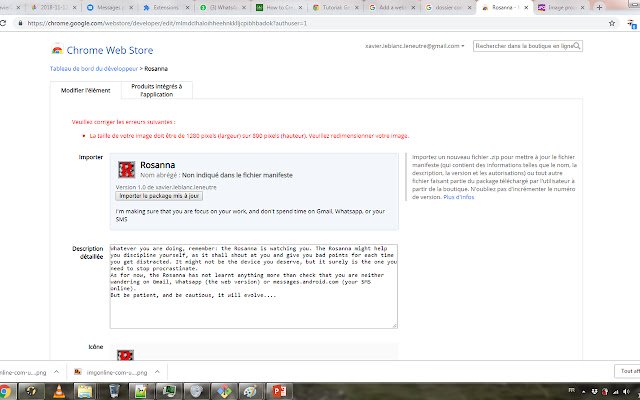Click the 'Version 1.0' author line
The width and height of the screenshot is (640, 400).
tap(166, 187)
